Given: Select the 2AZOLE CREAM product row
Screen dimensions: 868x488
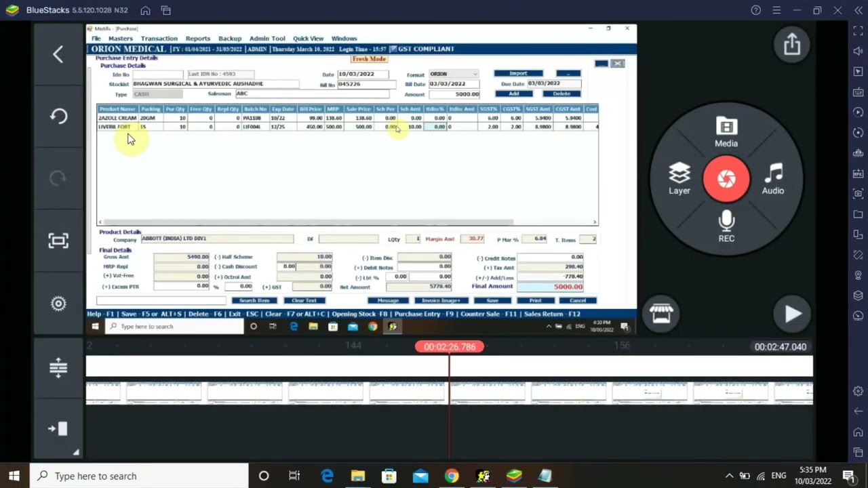Looking at the screenshot, I should pyautogui.click(x=348, y=118).
